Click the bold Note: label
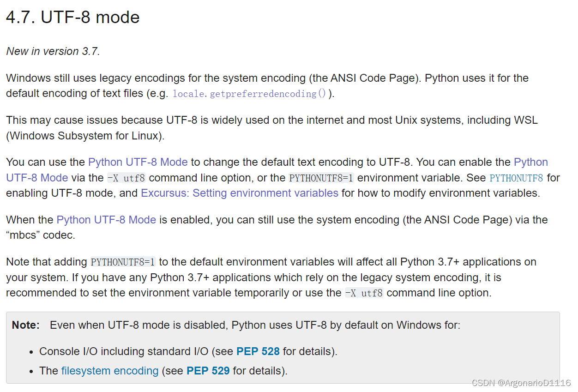The height and width of the screenshot is (392, 578). tap(26, 325)
